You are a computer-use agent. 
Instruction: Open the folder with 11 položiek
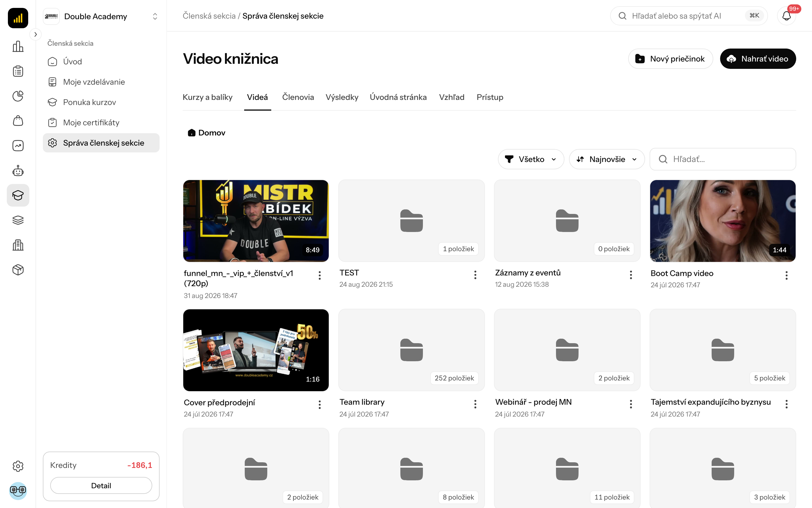click(x=567, y=468)
